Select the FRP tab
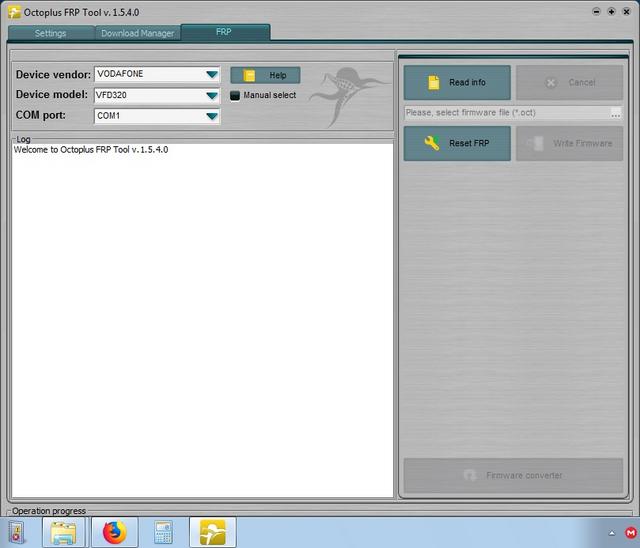Viewport: 640px width, 548px height. click(225, 32)
